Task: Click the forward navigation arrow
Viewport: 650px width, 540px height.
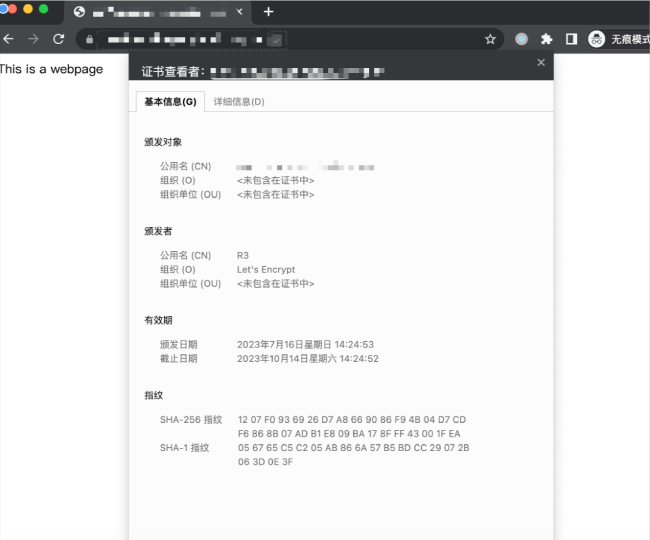Action: [34, 39]
